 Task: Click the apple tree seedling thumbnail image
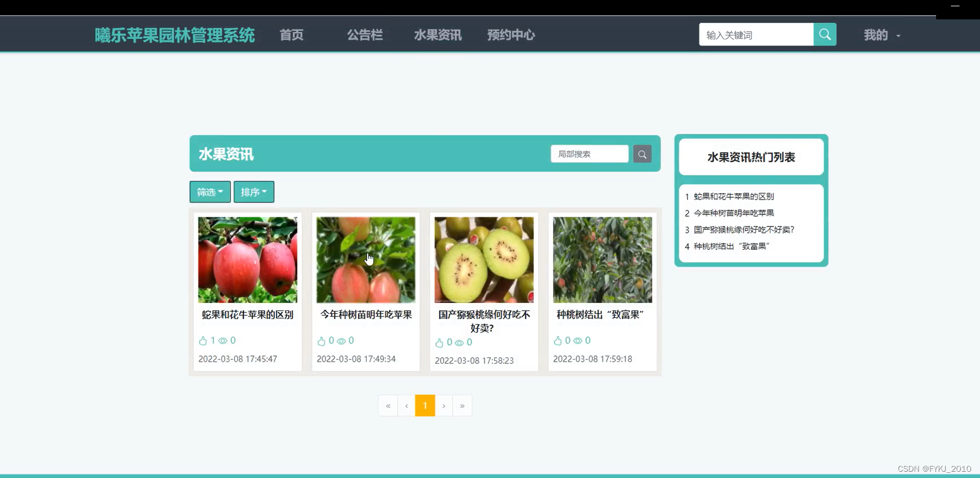click(366, 260)
